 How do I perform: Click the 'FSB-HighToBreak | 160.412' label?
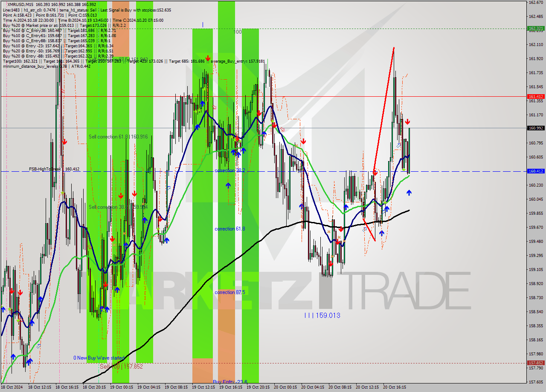54,169
